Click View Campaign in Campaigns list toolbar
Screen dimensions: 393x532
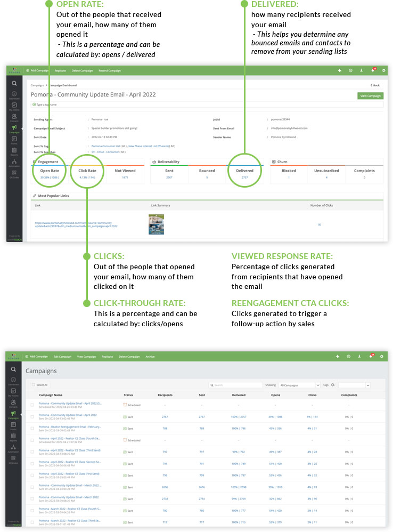point(86,357)
